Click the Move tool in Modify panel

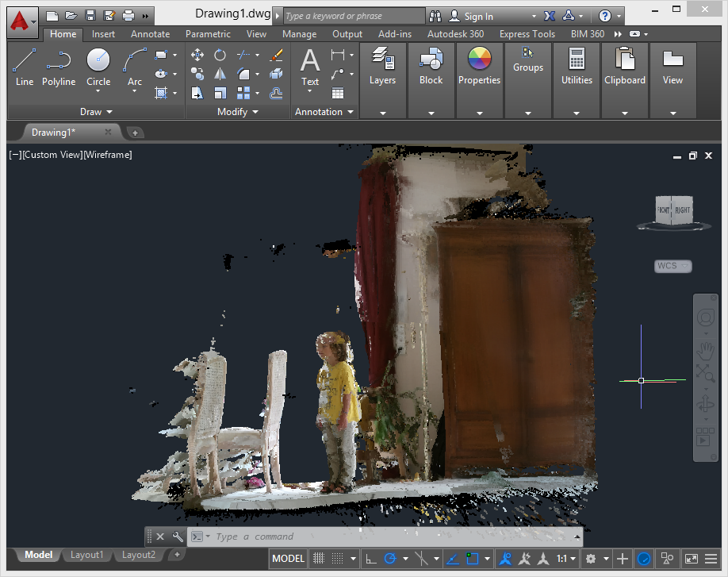pos(197,55)
